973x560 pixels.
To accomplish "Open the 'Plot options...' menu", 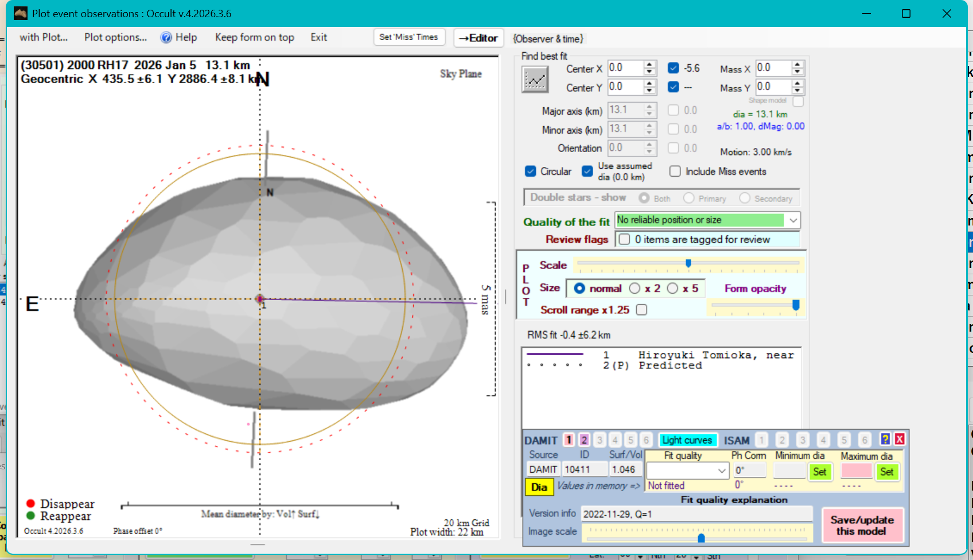I will pos(115,37).
